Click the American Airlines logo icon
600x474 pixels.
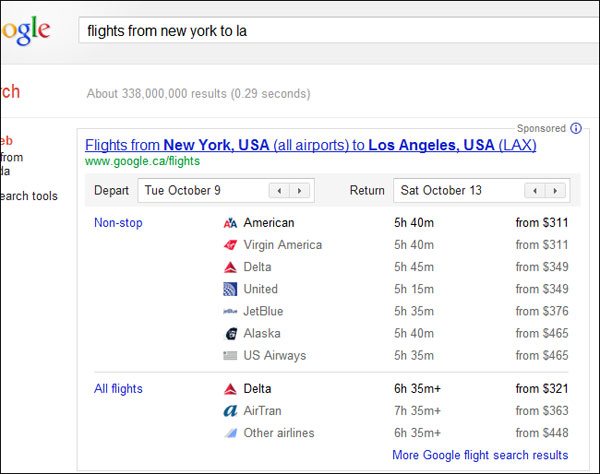point(230,223)
